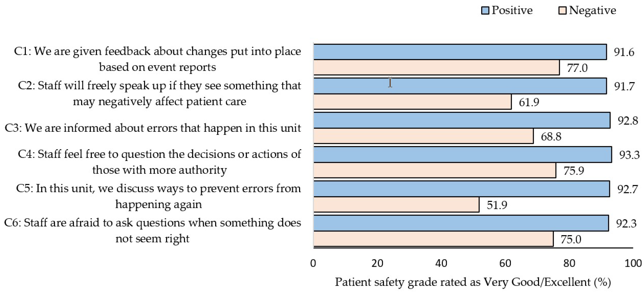The image size is (644, 294).
Task: Select the C2 negative bar at 61.9
Action: (x=413, y=102)
